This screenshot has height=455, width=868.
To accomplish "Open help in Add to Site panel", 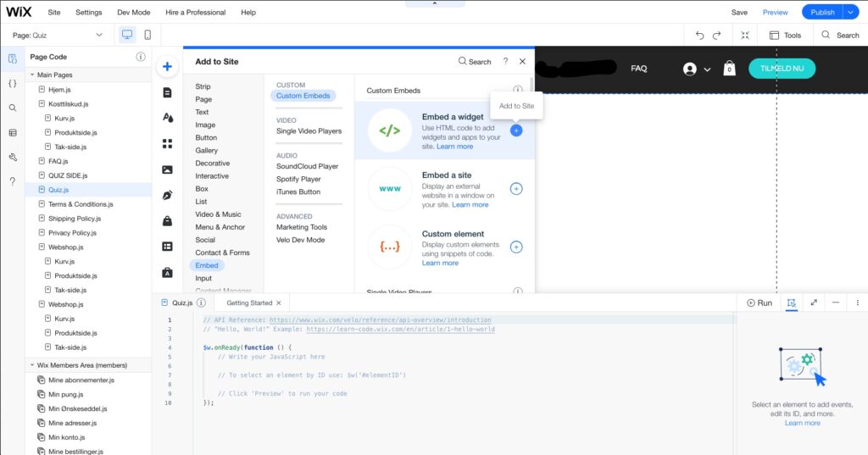I will point(505,62).
